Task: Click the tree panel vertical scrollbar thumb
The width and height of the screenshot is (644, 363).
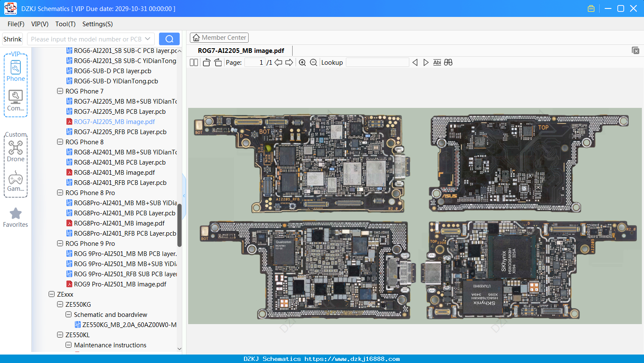Action: [x=179, y=225]
